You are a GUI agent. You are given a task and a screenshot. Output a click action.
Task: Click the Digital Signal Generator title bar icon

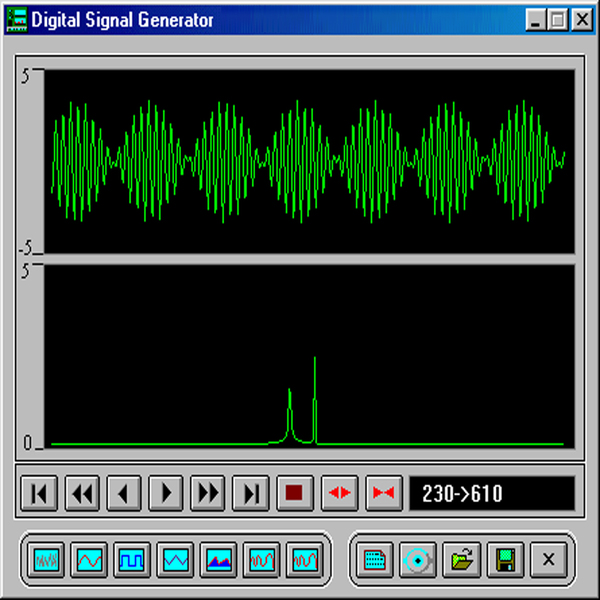[18, 20]
